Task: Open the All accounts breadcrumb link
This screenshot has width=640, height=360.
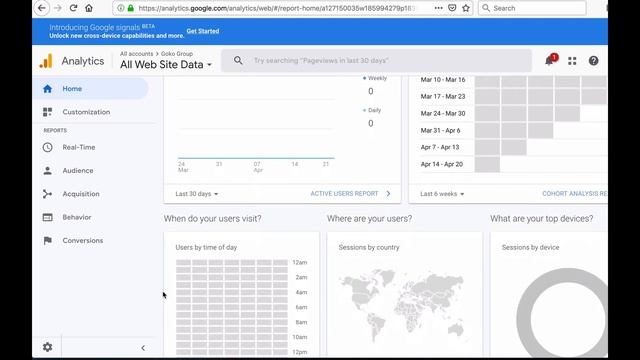Action: (x=136, y=53)
